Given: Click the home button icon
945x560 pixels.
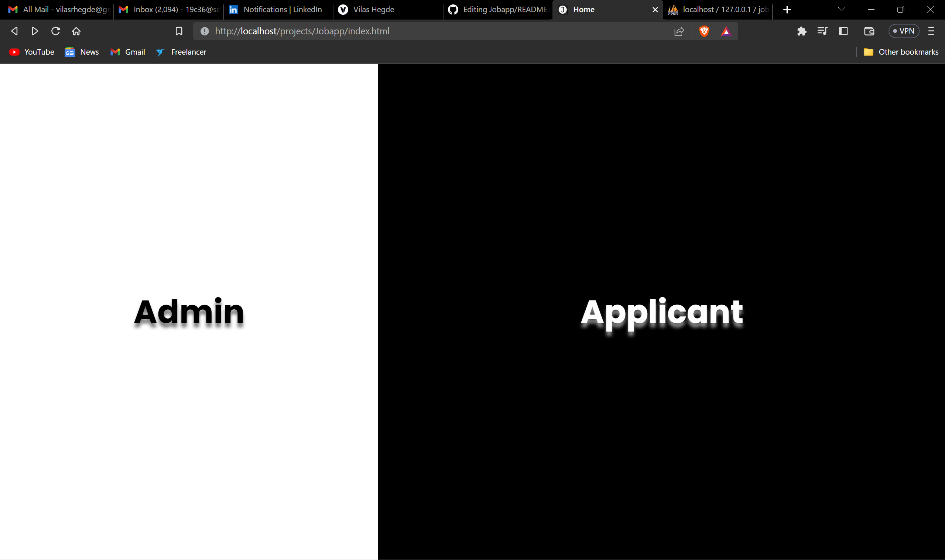Looking at the screenshot, I should click(76, 31).
